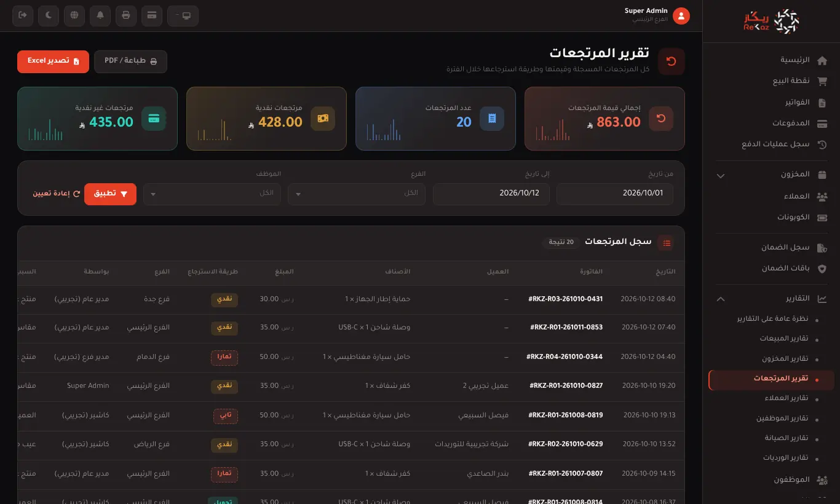Open the الموظف employee dropdown
Image resolution: width=840 pixels, height=504 pixels.
212,194
